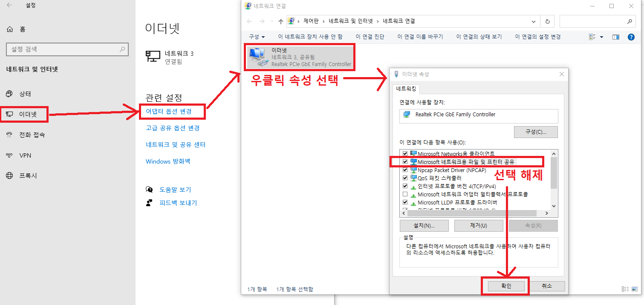Toggle the preview pane icon
Image resolution: width=644 pixels, height=305 pixels.
615,37
